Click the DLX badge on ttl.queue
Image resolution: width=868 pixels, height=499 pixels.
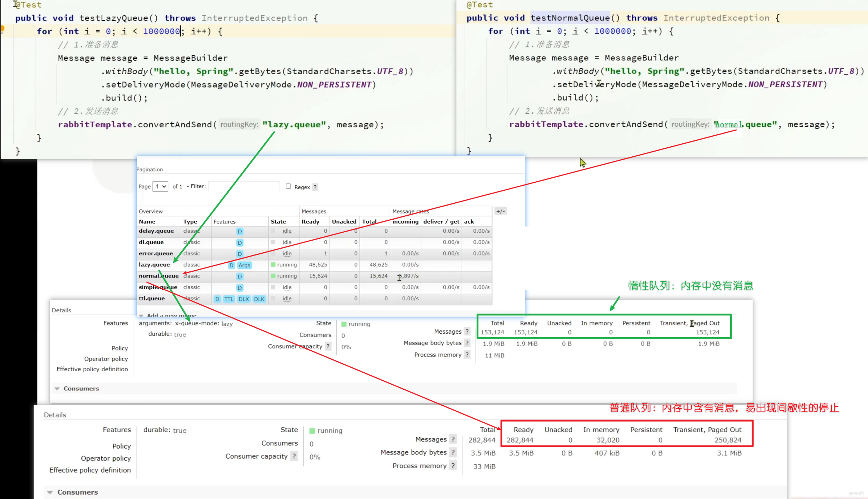point(243,299)
